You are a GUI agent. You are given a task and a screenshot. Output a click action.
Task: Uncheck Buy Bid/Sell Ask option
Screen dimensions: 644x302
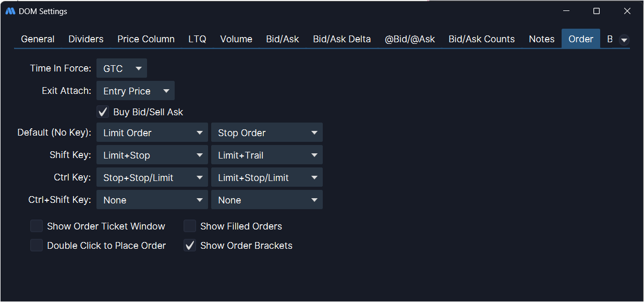tap(103, 112)
